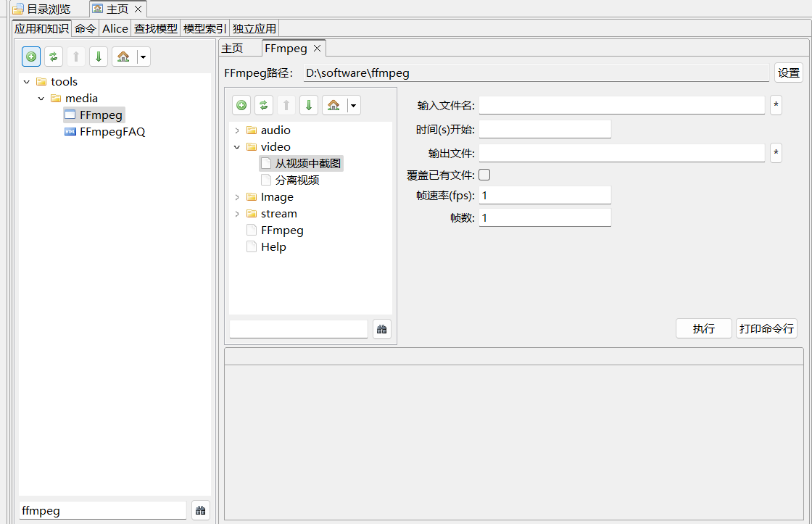
Task: Click the gray up arrow in FFmpeg tree toolbar
Action: [x=286, y=105]
